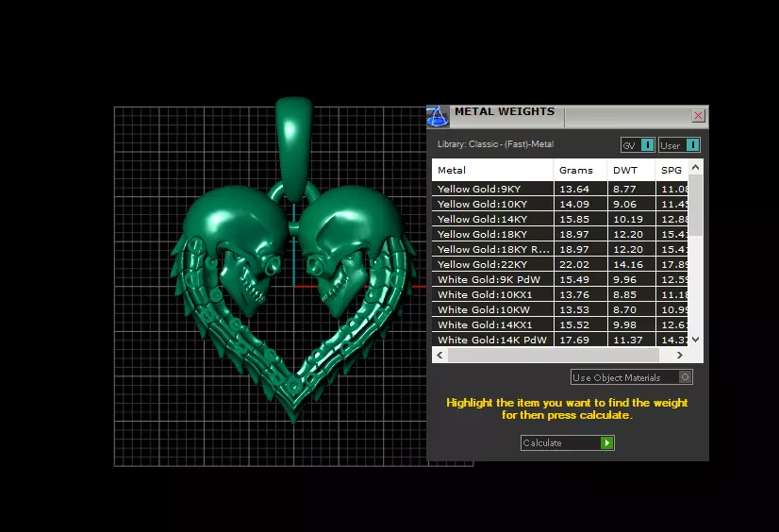Screen dimensions: 779x532
Task: Sort by the DWT column header
Action: point(631,170)
